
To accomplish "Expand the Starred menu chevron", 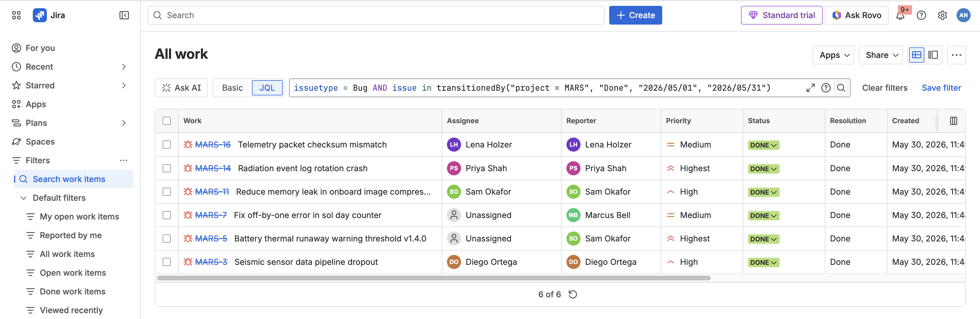I will (x=124, y=85).
